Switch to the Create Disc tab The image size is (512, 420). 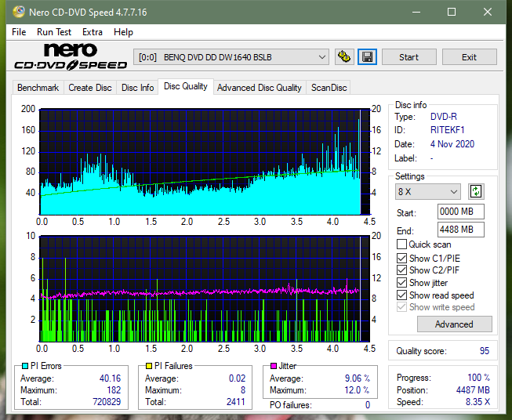(x=90, y=88)
